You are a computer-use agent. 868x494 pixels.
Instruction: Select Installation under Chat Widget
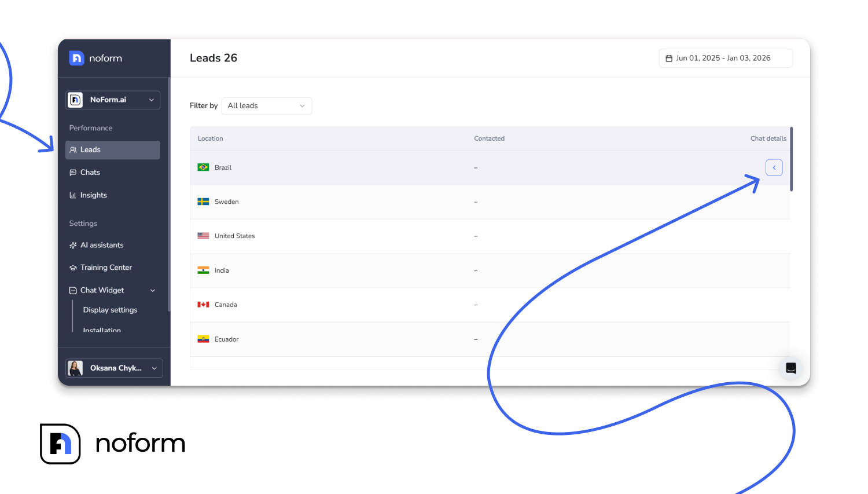click(x=102, y=330)
